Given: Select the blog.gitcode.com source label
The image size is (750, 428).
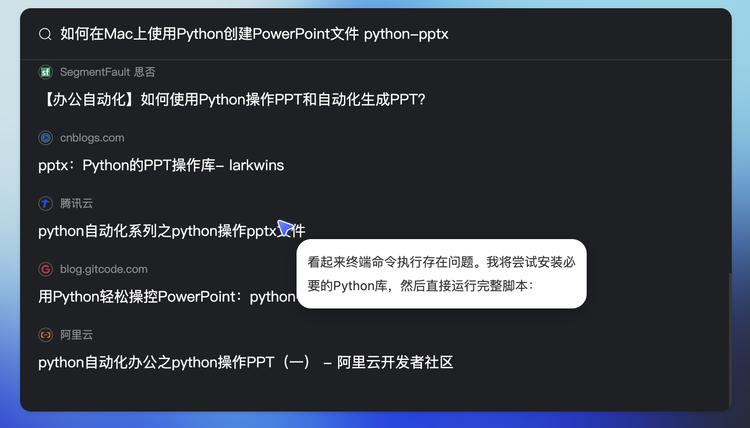Looking at the screenshot, I should coord(104,269).
